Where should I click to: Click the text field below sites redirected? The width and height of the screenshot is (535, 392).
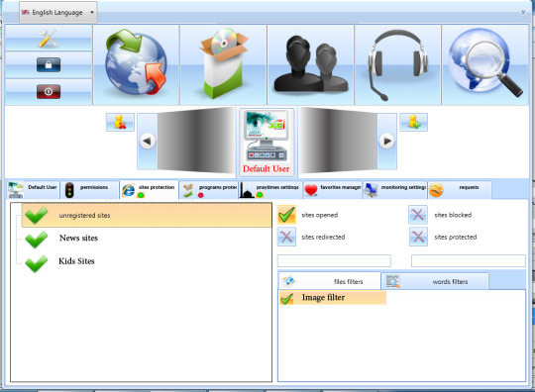click(x=334, y=260)
